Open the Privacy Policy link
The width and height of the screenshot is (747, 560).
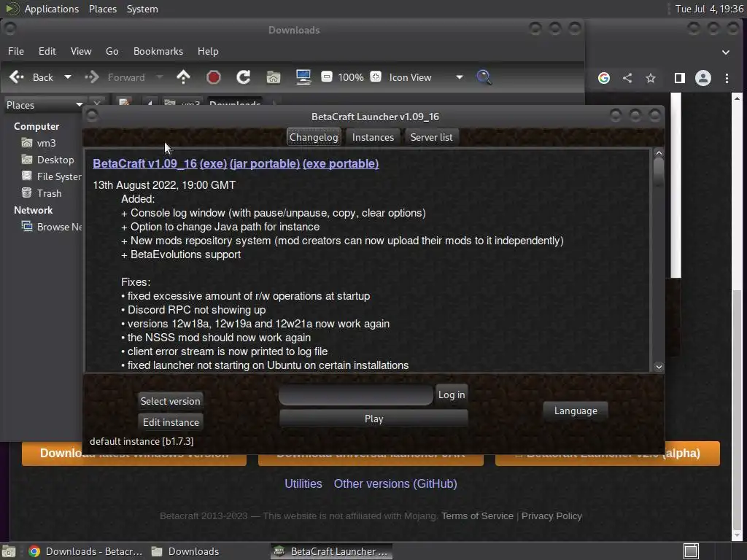point(551,516)
